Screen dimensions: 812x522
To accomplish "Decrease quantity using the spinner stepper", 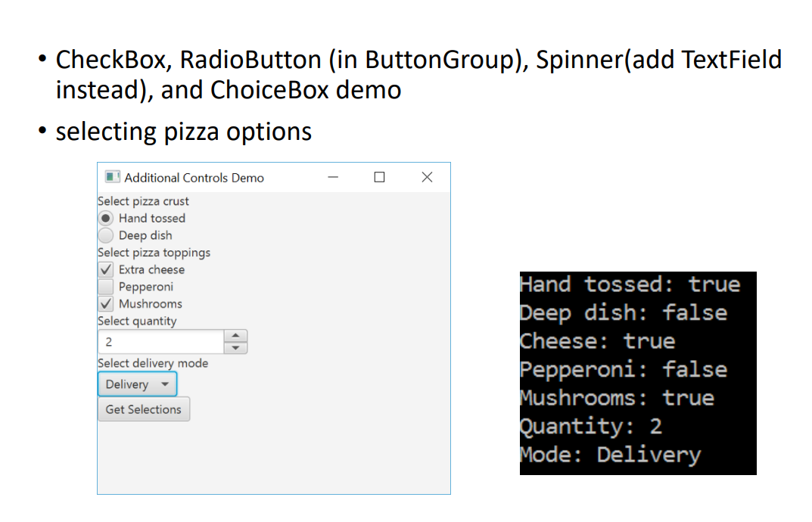I will (x=235, y=346).
